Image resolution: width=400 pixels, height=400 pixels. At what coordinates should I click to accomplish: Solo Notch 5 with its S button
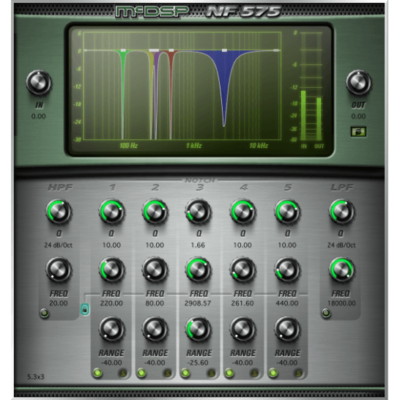(x=299, y=373)
